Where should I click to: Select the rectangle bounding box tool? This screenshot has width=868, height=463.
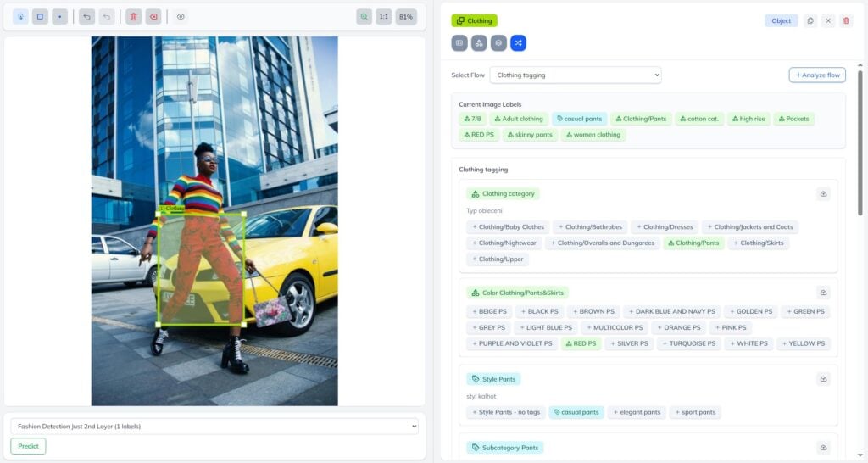pos(40,17)
